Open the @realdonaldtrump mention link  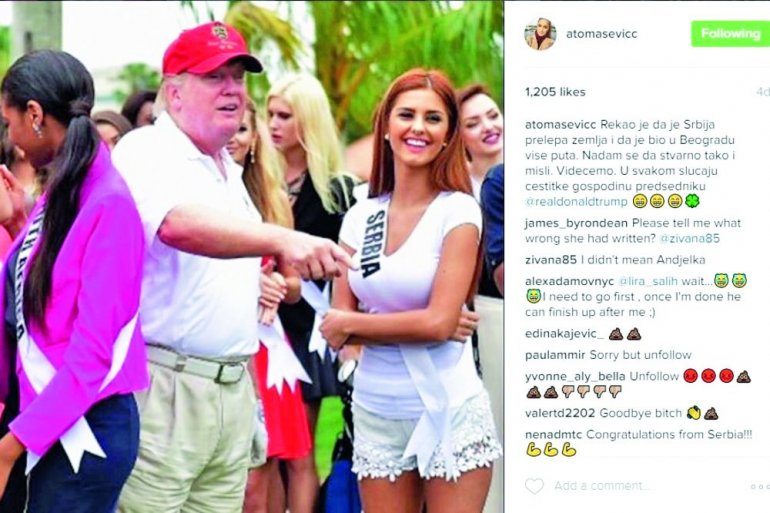pyautogui.click(x=576, y=202)
